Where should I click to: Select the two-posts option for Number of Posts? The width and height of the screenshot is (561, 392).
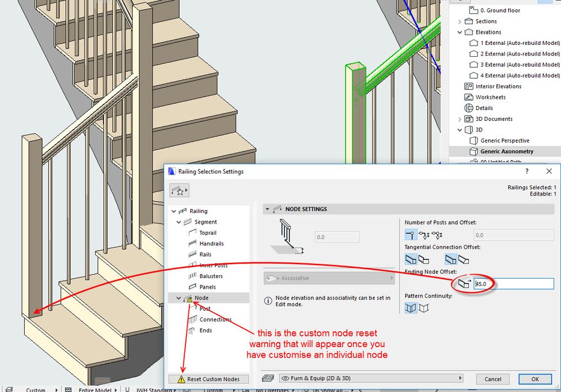click(x=424, y=234)
